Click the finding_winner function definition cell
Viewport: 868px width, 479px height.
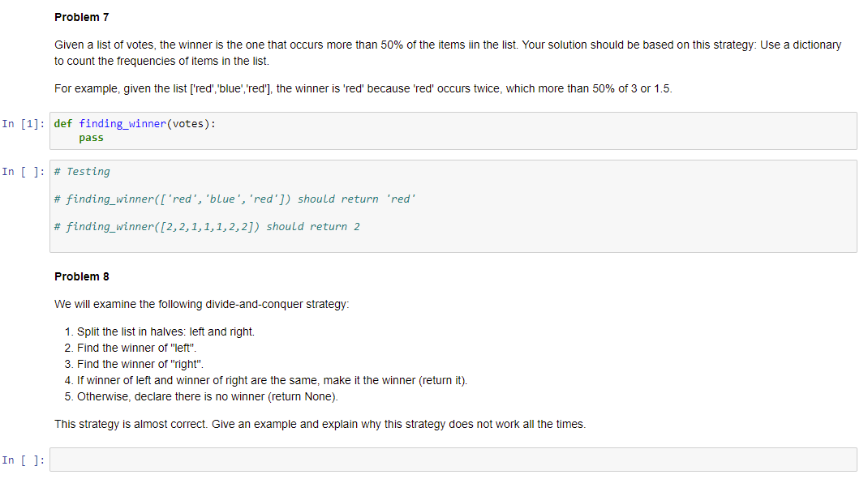coord(453,131)
